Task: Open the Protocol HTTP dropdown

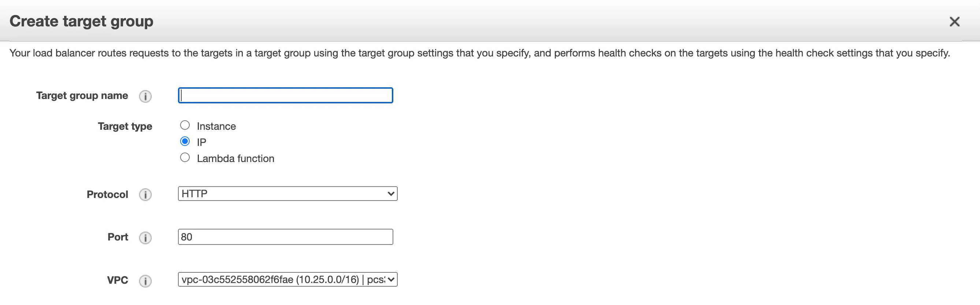Action: [287, 194]
